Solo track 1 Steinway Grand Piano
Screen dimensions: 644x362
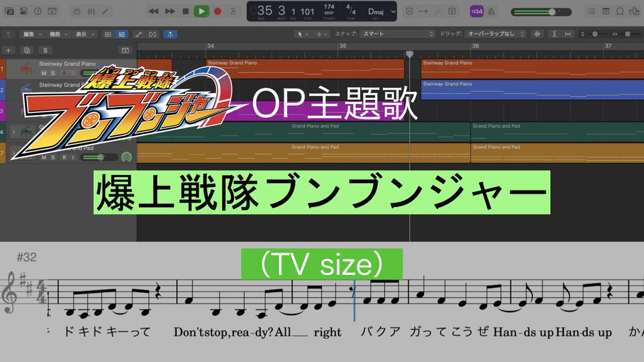[x=52, y=73]
